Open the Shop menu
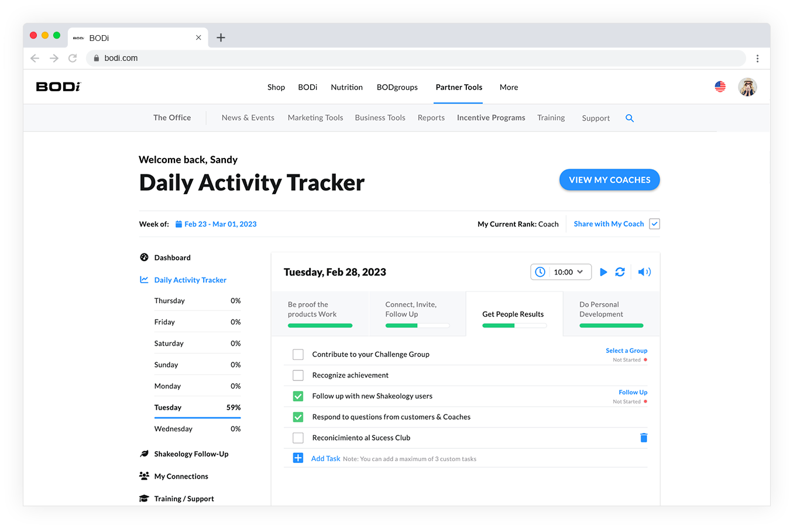Image resolution: width=797 pixels, height=532 pixels. point(276,87)
